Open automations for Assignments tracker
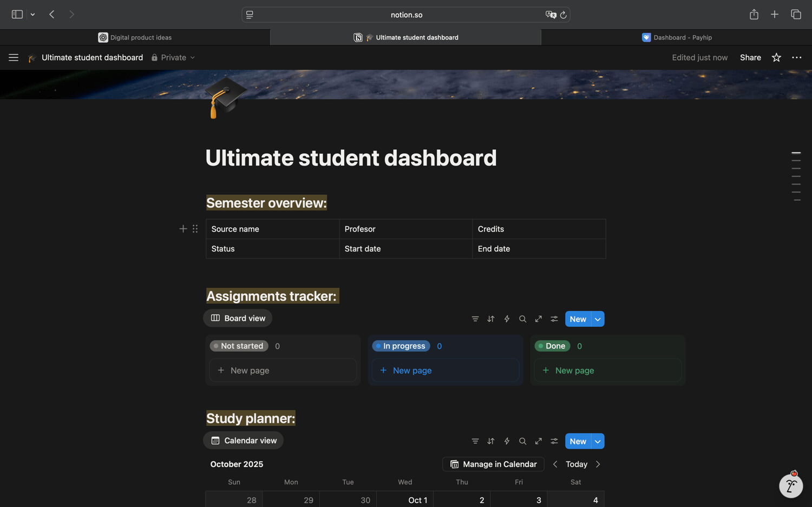 [x=507, y=319]
